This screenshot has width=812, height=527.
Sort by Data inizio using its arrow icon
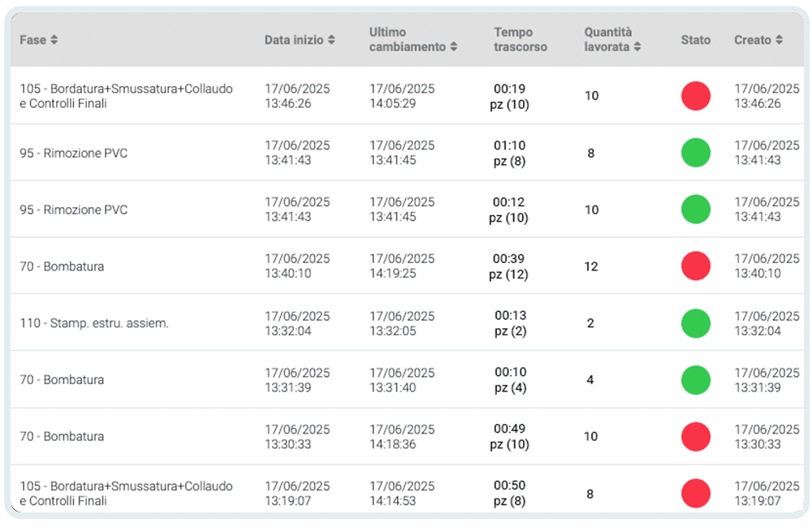pos(331,40)
